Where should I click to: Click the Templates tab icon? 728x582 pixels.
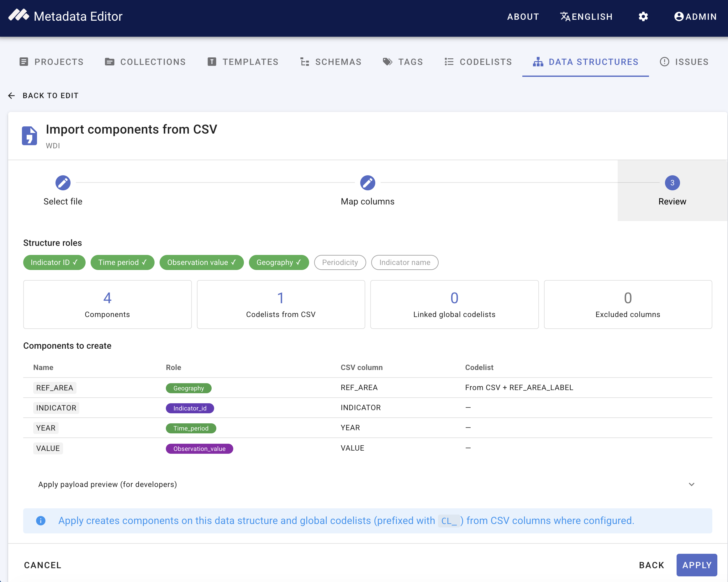tap(212, 62)
